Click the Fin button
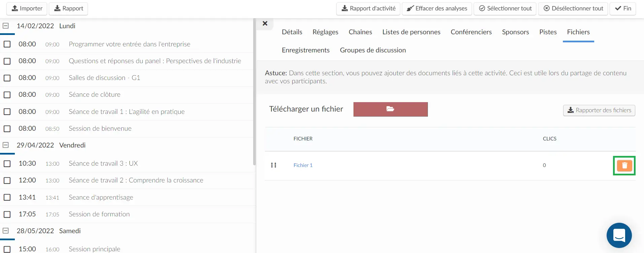Screen dimensions: 644x253 click(623, 8)
